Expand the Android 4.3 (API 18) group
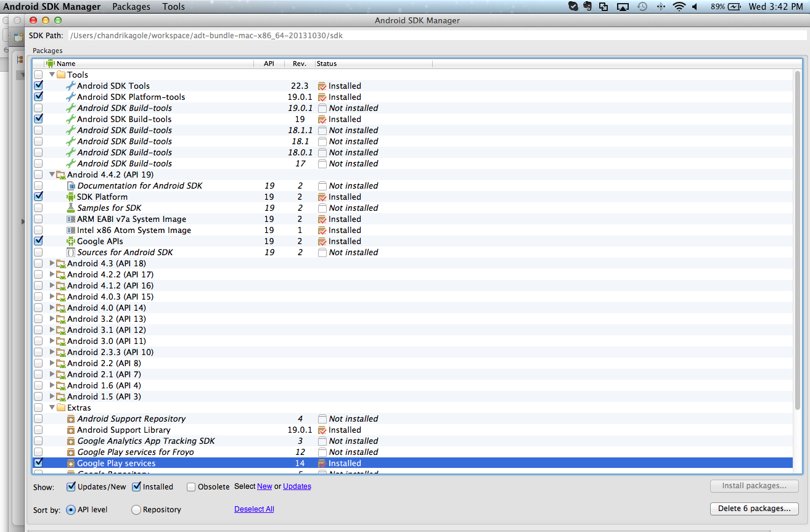Screen dimensions: 810x532 (x=52, y=263)
